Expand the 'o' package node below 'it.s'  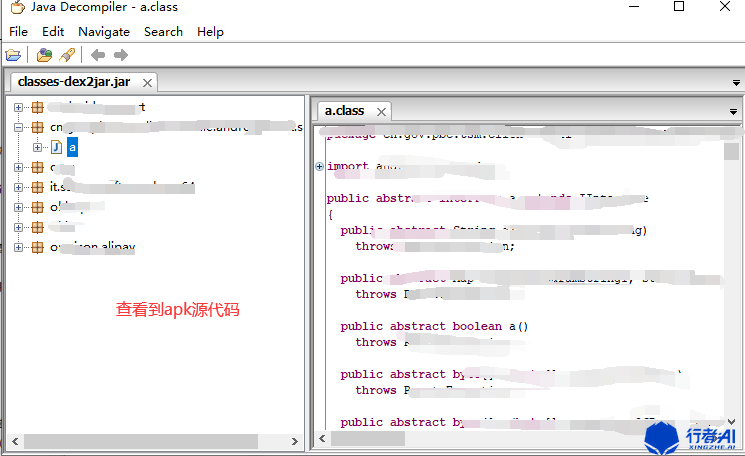coord(18,207)
